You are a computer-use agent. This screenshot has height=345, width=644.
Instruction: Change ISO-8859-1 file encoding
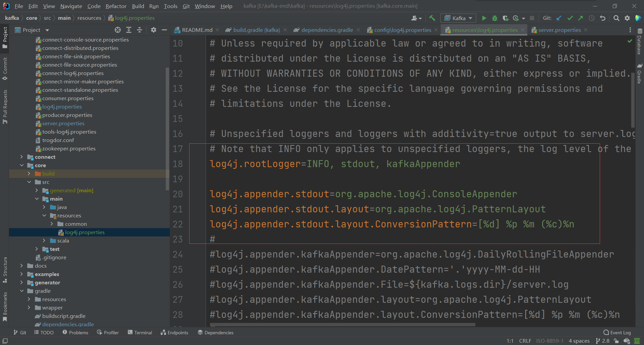(x=550, y=341)
